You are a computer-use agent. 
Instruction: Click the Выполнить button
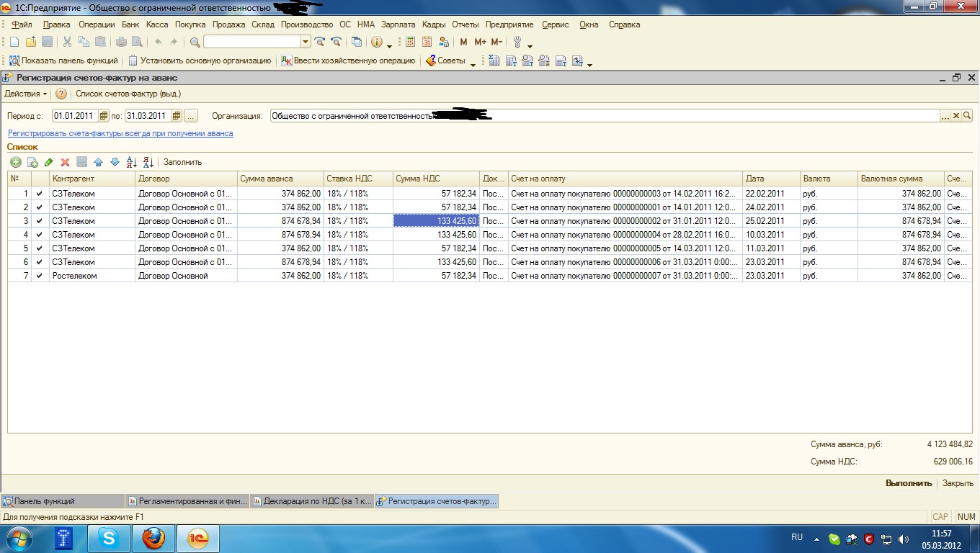pos(908,483)
